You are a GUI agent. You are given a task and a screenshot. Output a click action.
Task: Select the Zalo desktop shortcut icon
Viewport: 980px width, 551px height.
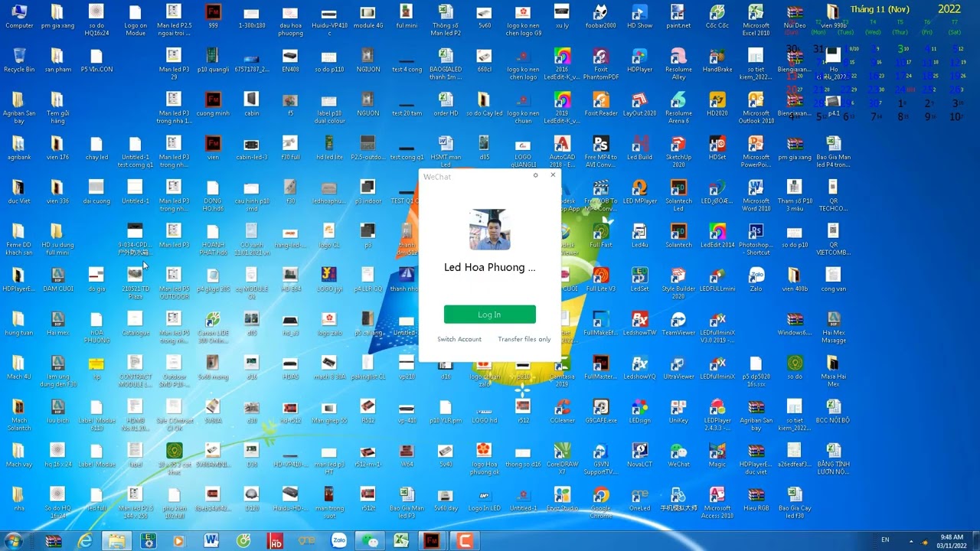tap(756, 279)
